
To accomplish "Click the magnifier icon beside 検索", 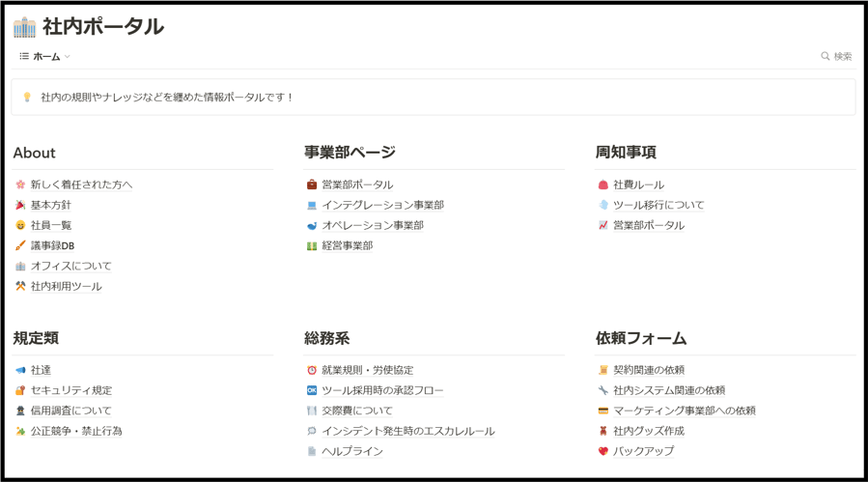I will click(x=825, y=57).
